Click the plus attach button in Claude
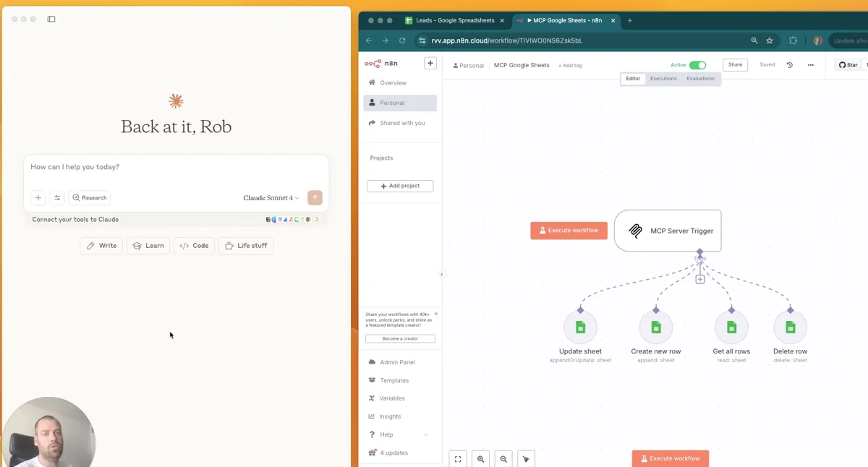Viewport: 868px width, 467px height. pyautogui.click(x=38, y=197)
